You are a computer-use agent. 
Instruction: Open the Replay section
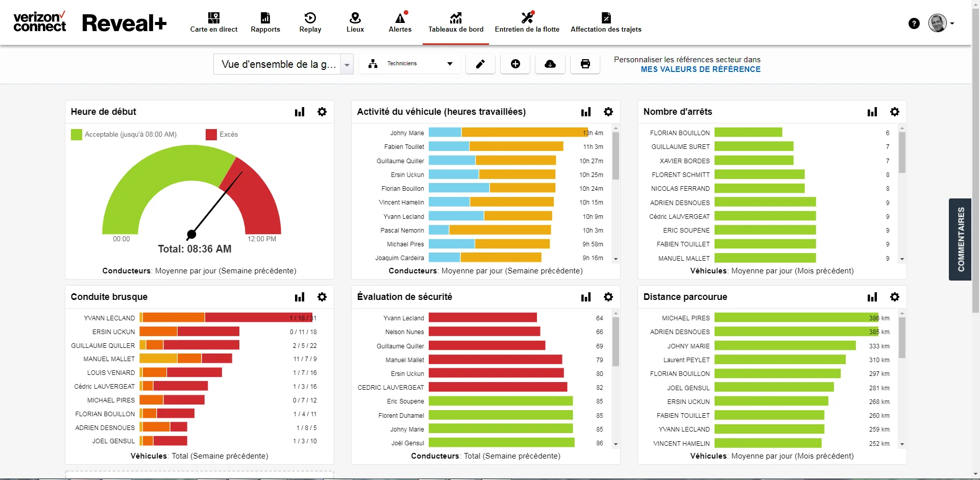pyautogui.click(x=310, y=23)
